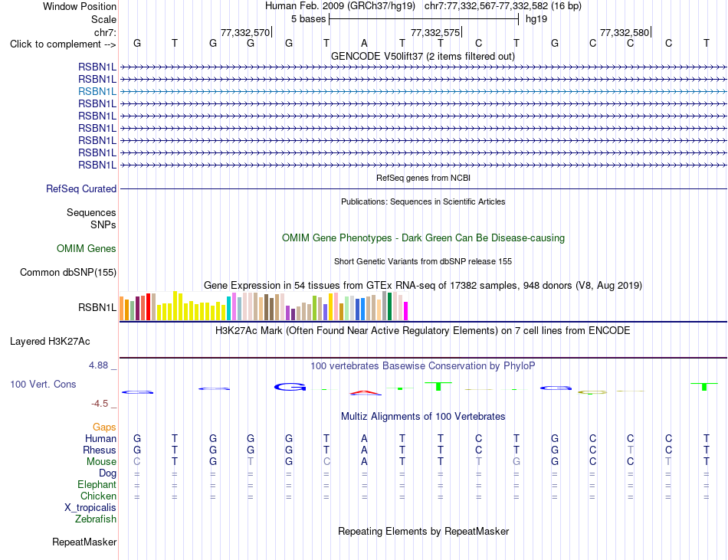Open the RefSeq Curated track label
728x560 pixels.
tap(81, 188)
